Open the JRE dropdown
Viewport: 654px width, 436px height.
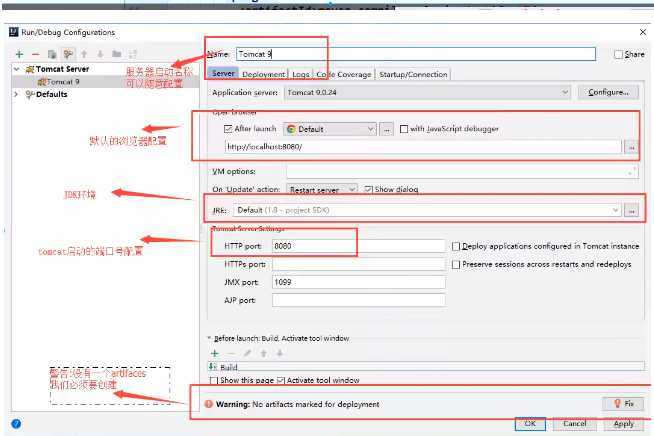[x=428, y=210]
